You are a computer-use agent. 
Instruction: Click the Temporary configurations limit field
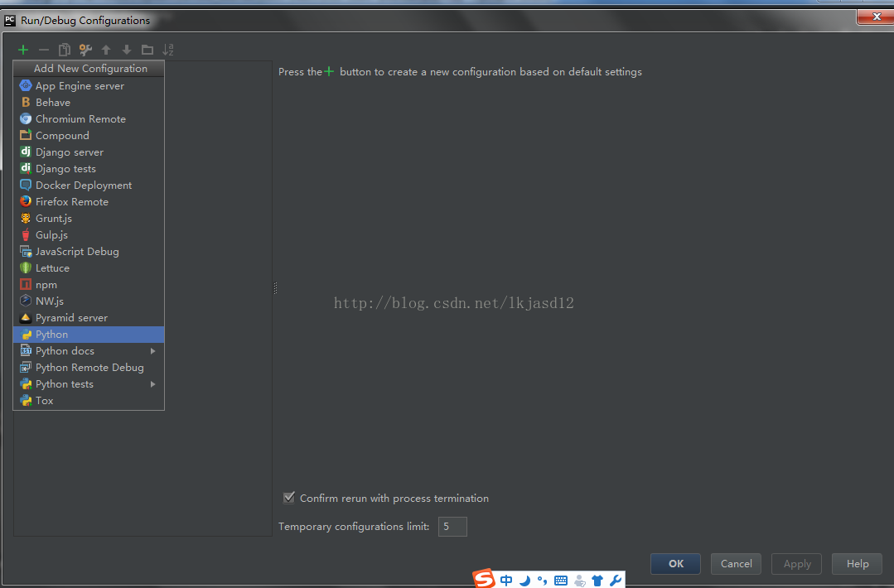click(x=452, y=527)
